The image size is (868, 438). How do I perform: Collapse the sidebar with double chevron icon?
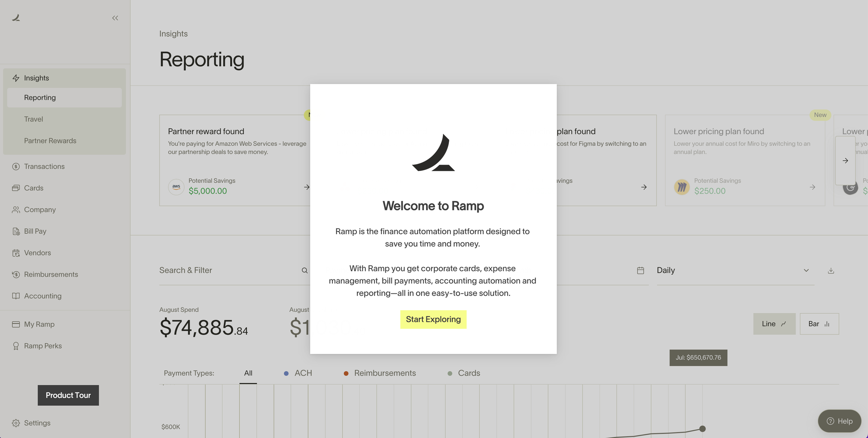pyautogui.click(x=115, y=18)
